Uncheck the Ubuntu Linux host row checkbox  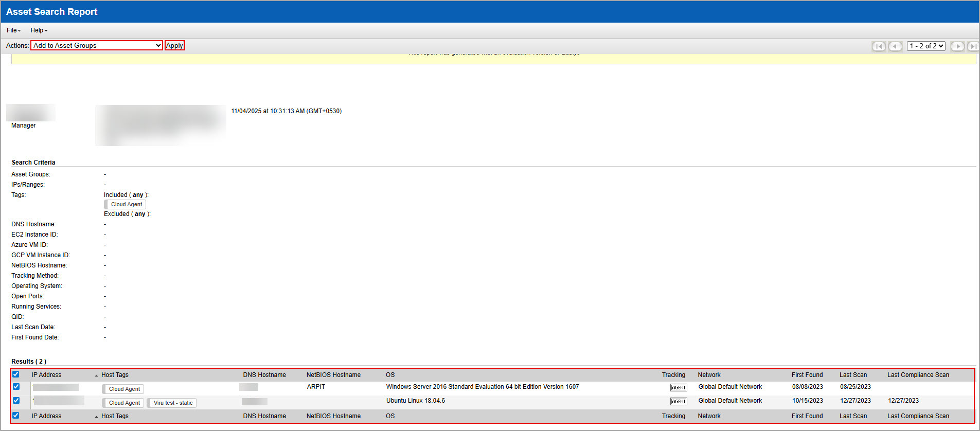pos(16,401)
